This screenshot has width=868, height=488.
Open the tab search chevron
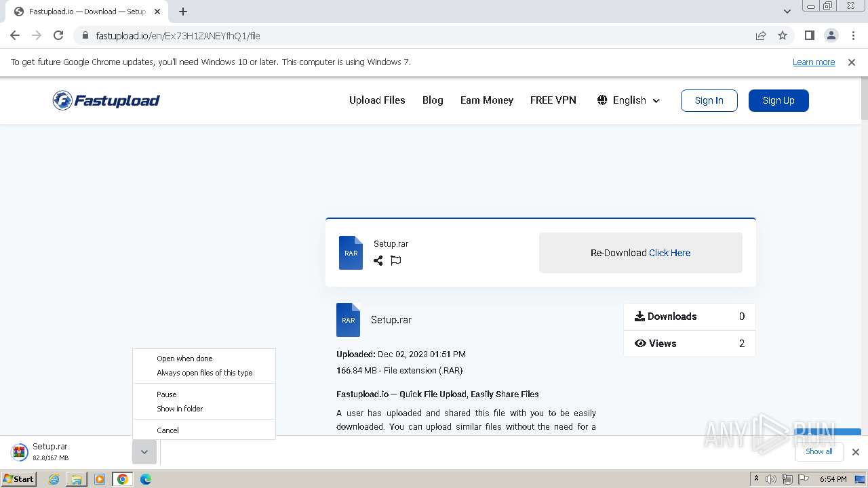tap(787, 12)
